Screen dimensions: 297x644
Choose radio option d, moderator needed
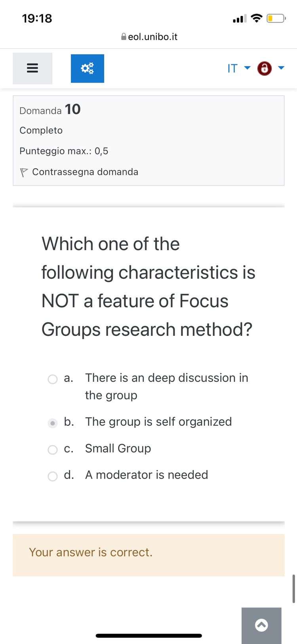pyautogui.click(x=53, y=476)
